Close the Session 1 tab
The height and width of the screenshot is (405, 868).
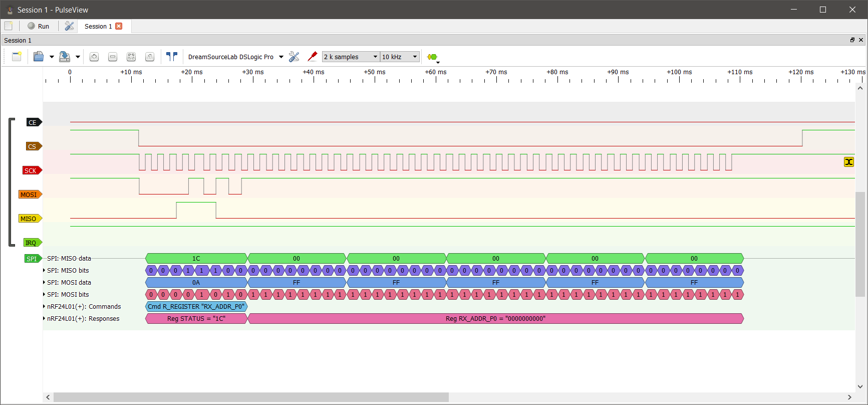pos(119,26)
